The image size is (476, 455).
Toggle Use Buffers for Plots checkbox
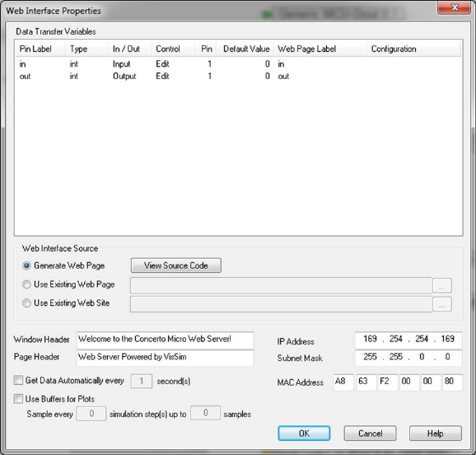tap(18, 399)
